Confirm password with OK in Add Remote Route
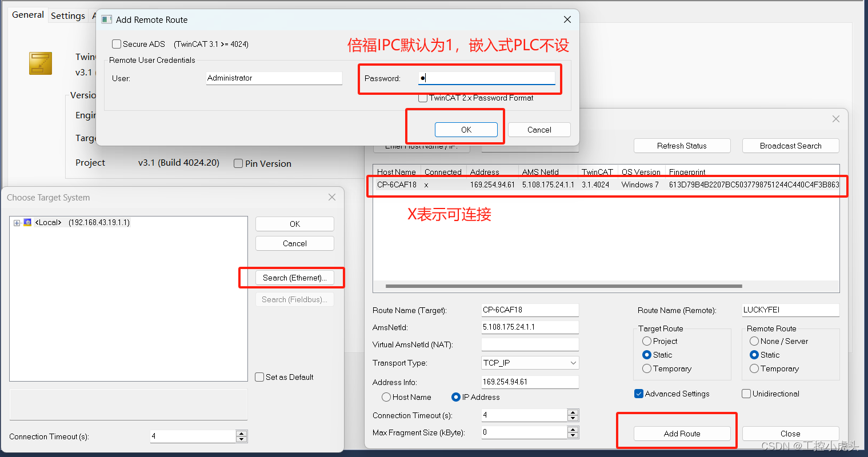The image size is (868, 457). pos(466,130)
